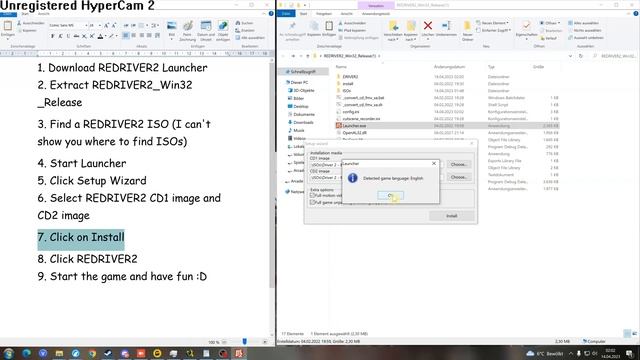
Task: Click Ausschneiden in the Explorer ribbon
Action: coord(351,23)
